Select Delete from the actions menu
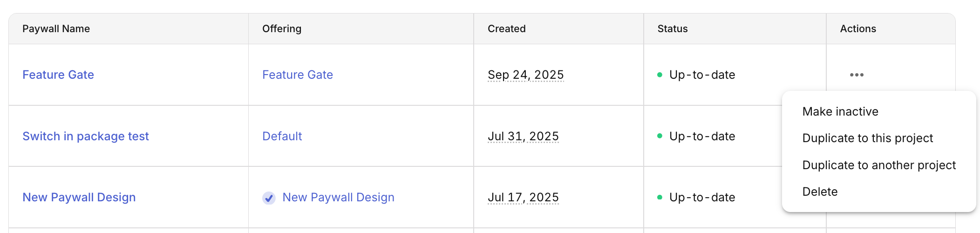The image size is (980, 233). (820, 192)
